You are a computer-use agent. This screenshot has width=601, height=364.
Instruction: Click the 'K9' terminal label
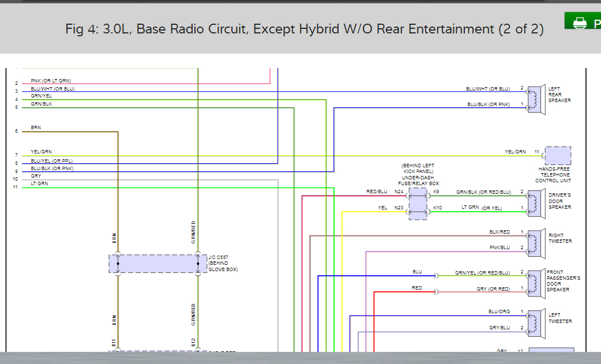pos(436,192)
